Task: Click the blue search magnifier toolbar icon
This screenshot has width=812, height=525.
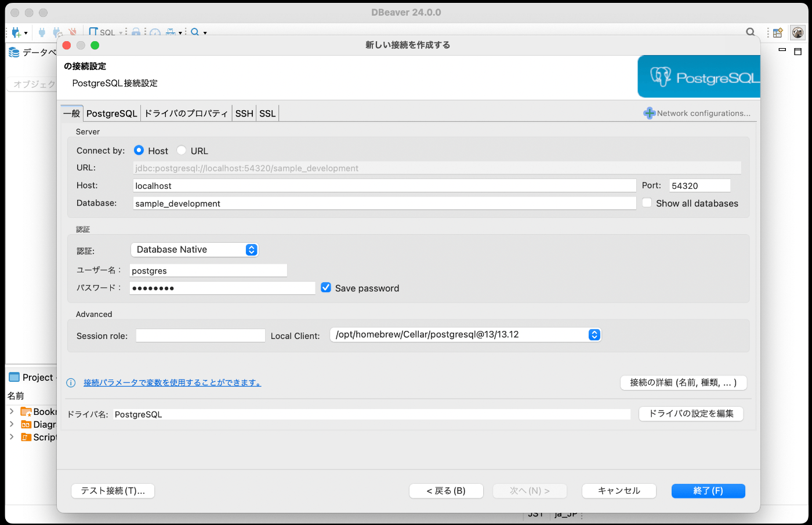Action: pyautogui.click(x=195, y=32)
